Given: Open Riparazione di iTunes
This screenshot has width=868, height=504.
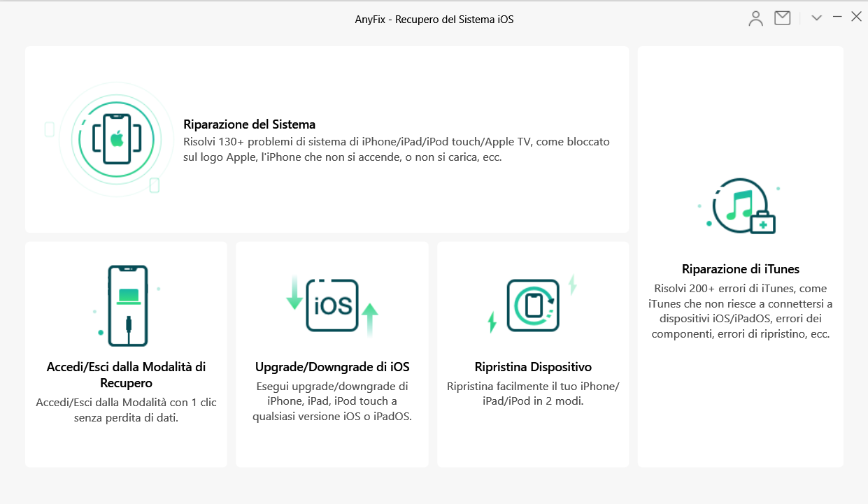Looking at the screenshot, I should (x=741, y=269).
